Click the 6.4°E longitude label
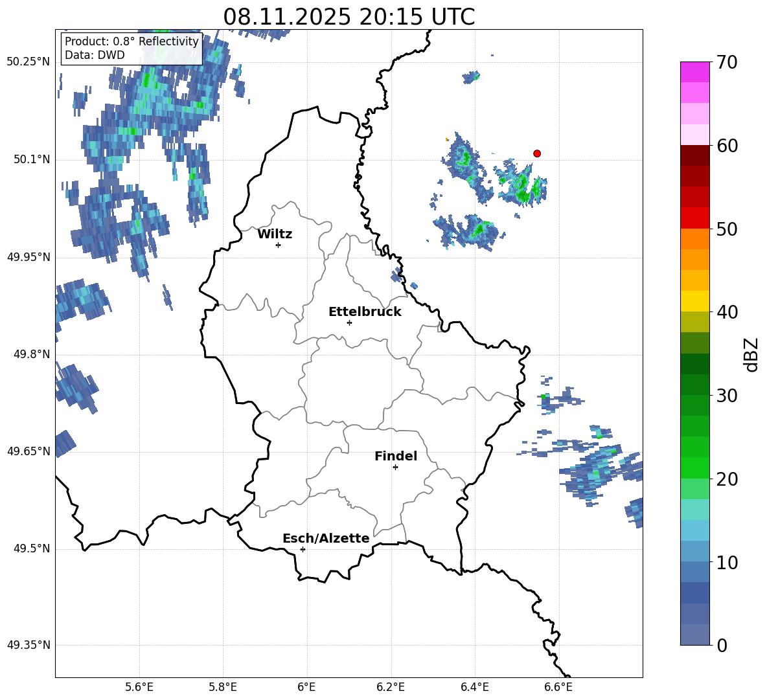 point(474,687)
